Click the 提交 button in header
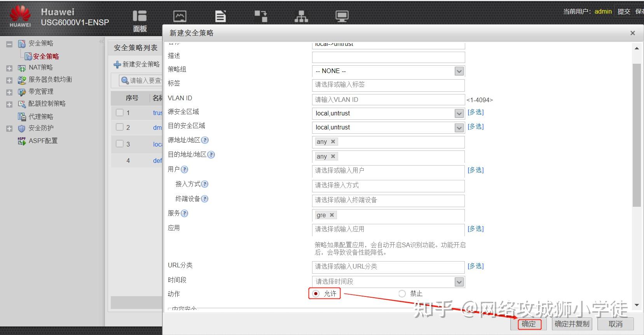 (624, 12)
